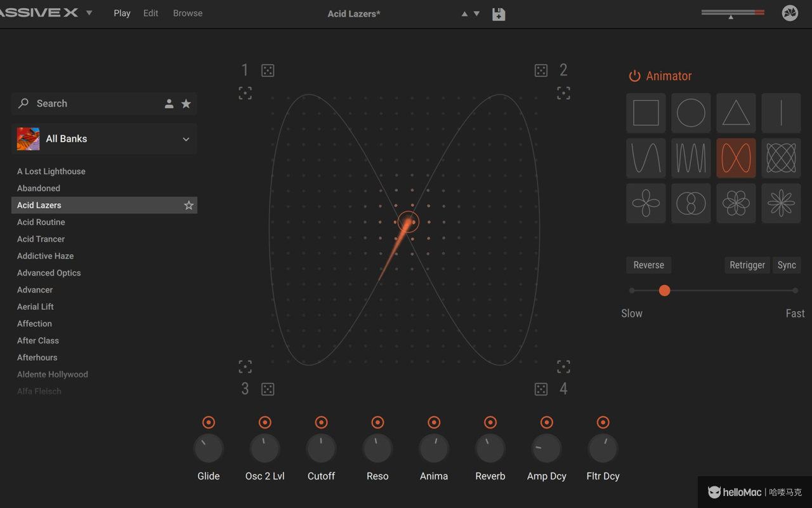
Task: Toggle the Glide macro animation target
Action: click(x=209, y=422)
